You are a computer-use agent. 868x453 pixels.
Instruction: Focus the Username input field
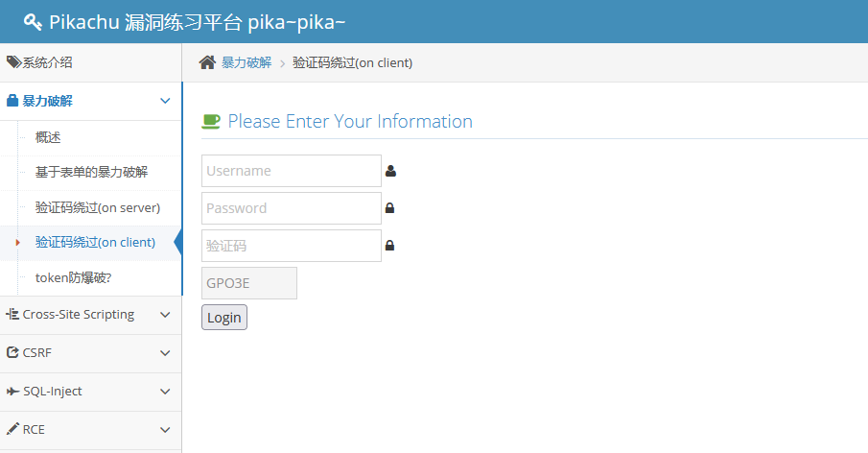[292, 171]
